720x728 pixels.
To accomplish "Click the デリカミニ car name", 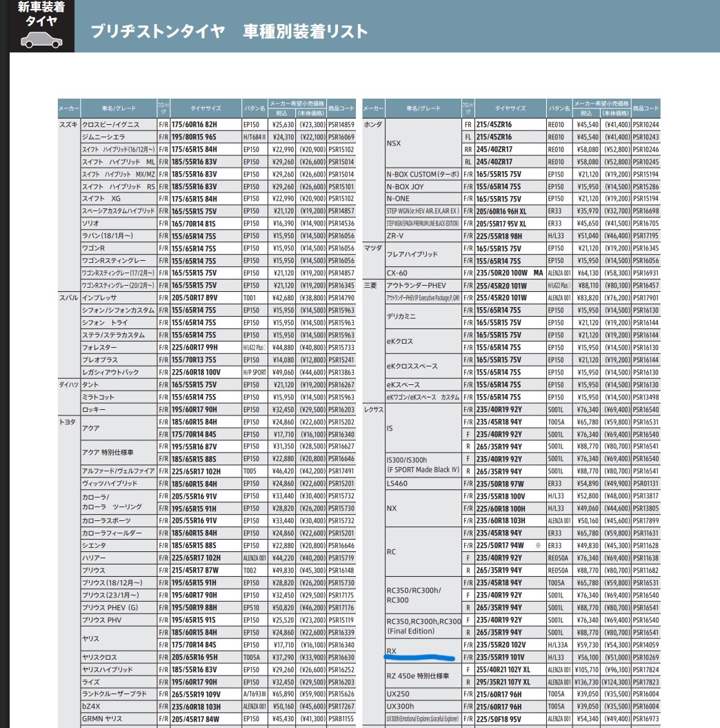I will tap(401, 316).
